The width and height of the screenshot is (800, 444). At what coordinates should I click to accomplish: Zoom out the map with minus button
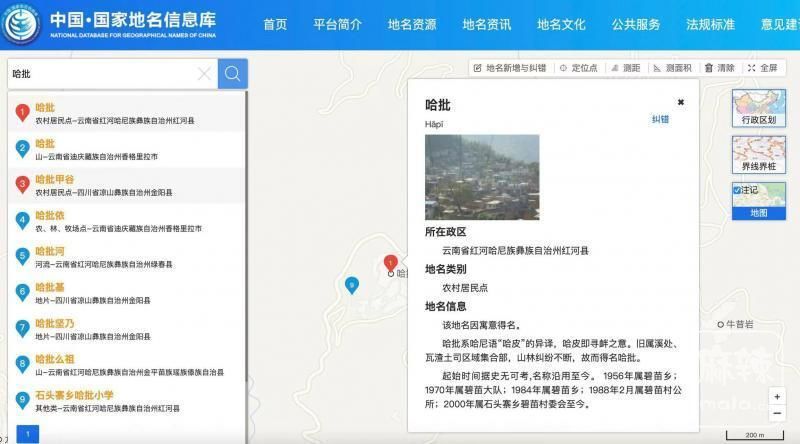coord(777,414)
